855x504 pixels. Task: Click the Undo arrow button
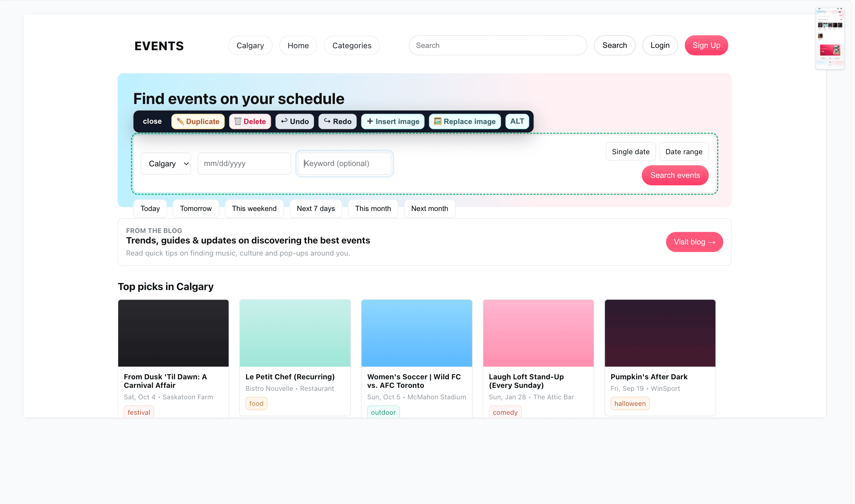pyautogui.click(x=295, y=122)
